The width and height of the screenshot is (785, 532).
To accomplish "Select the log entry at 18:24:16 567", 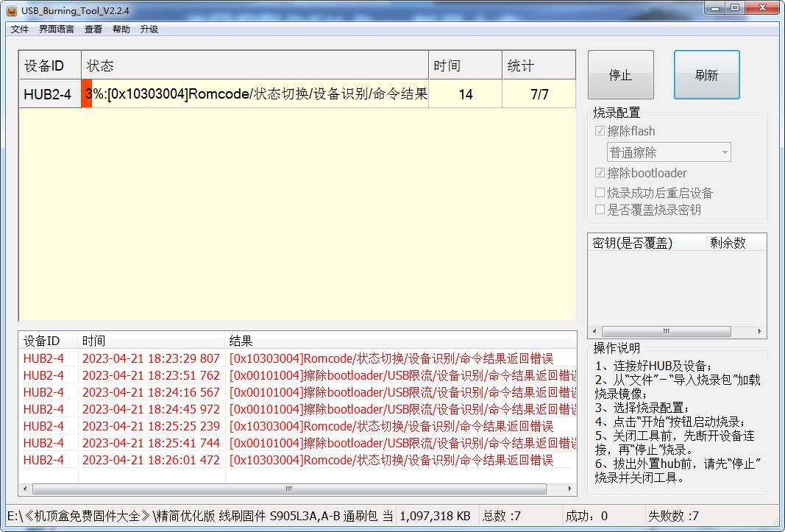I will tap(297, 392).
